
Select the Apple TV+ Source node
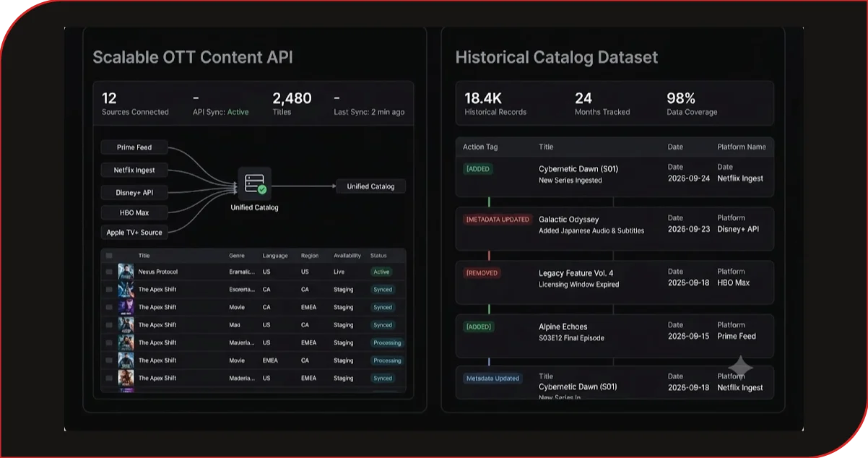pyautogui.click(x=134, y=233)
